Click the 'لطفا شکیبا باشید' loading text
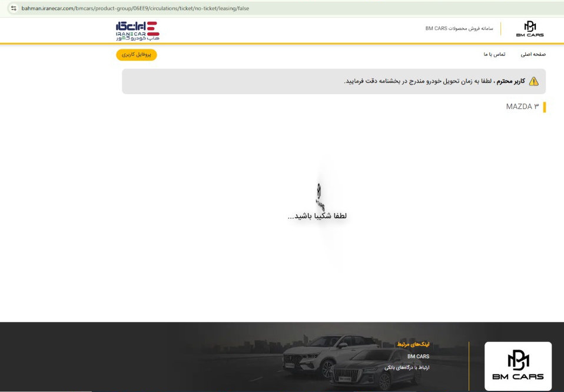The width and height of the screenshot is (564, 392). pos(317,216)
